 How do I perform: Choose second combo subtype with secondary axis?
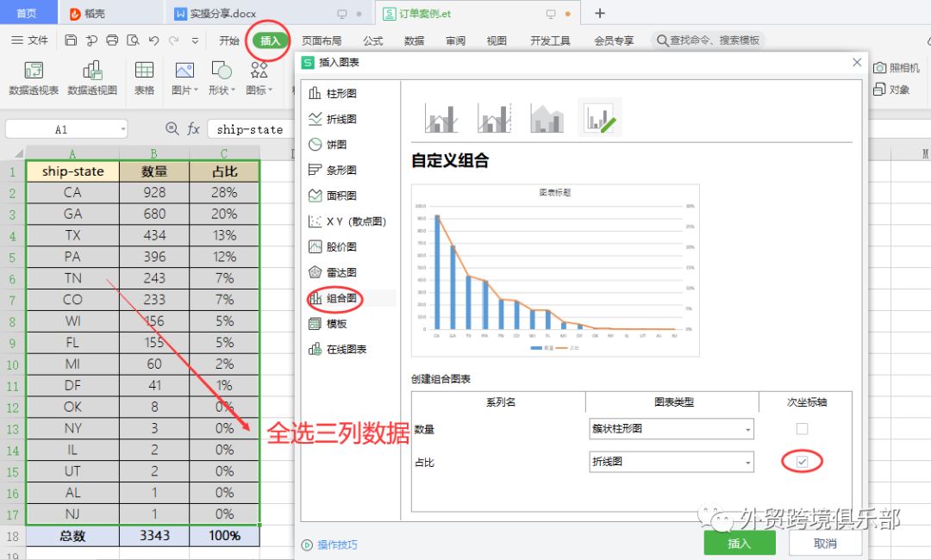[494, 117]
